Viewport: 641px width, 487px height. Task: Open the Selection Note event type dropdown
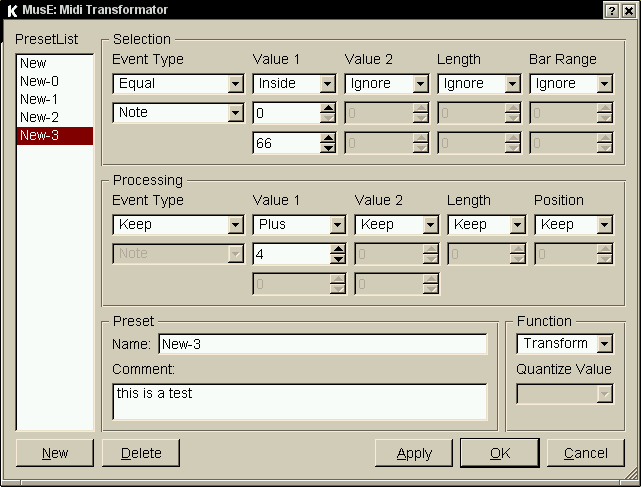[235, 113]
